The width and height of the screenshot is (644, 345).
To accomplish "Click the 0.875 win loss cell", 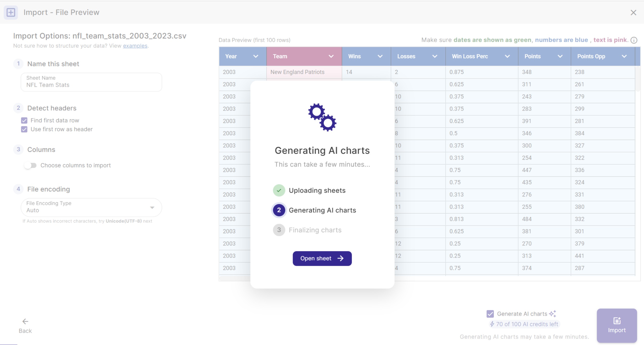I will coord(481,72).
